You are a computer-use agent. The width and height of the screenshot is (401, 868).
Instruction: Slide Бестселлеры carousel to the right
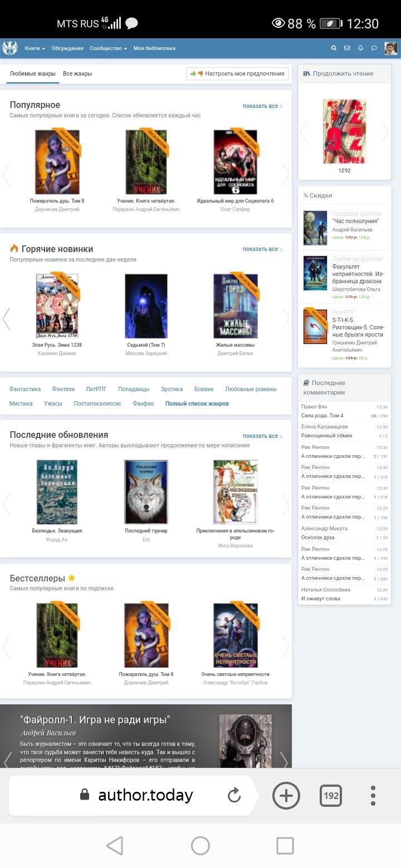(x=285, y=647)
